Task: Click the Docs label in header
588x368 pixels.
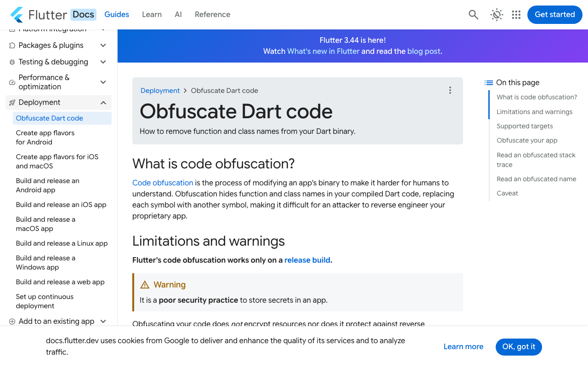Action: click(x=83, y=15)
